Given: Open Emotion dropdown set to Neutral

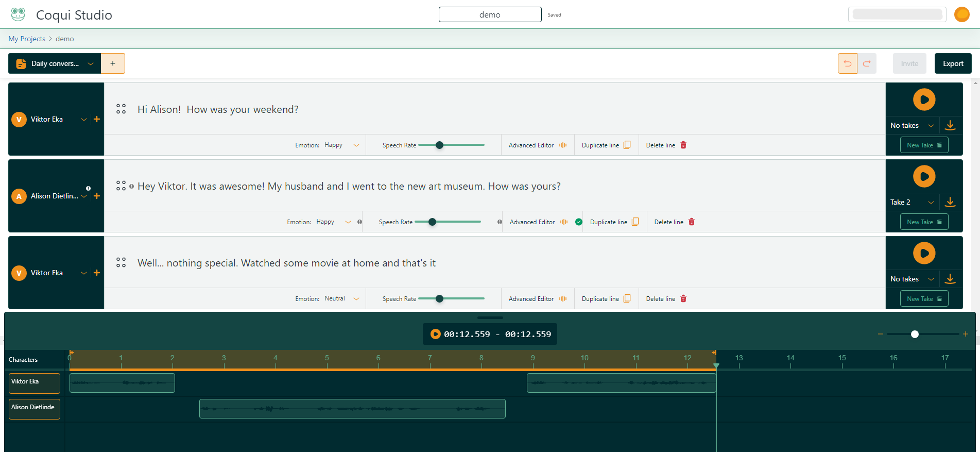Looking at the screenshot, I should [x=341, y=299].
